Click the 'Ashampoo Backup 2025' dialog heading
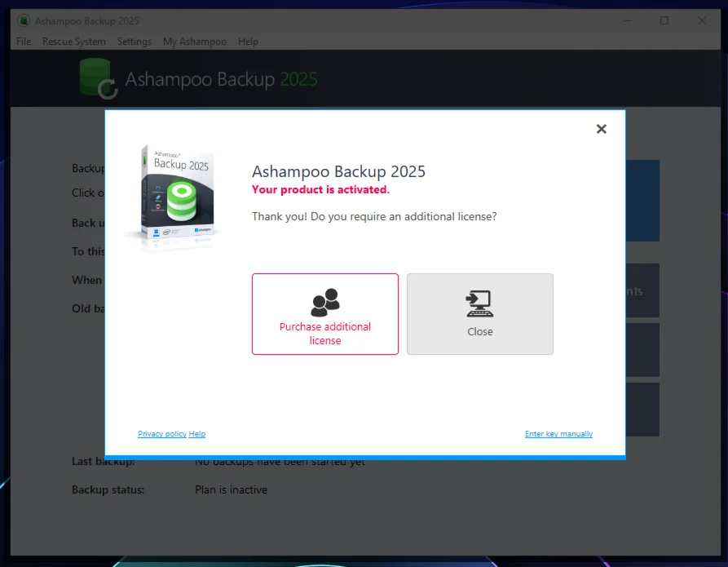Viewport: 728px width, 567px height. [338, 171]
